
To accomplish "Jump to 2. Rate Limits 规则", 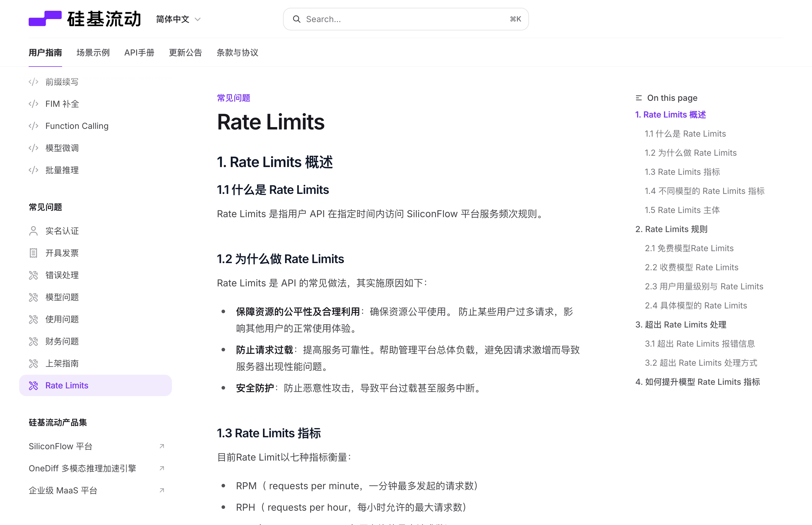I will 671,229.
